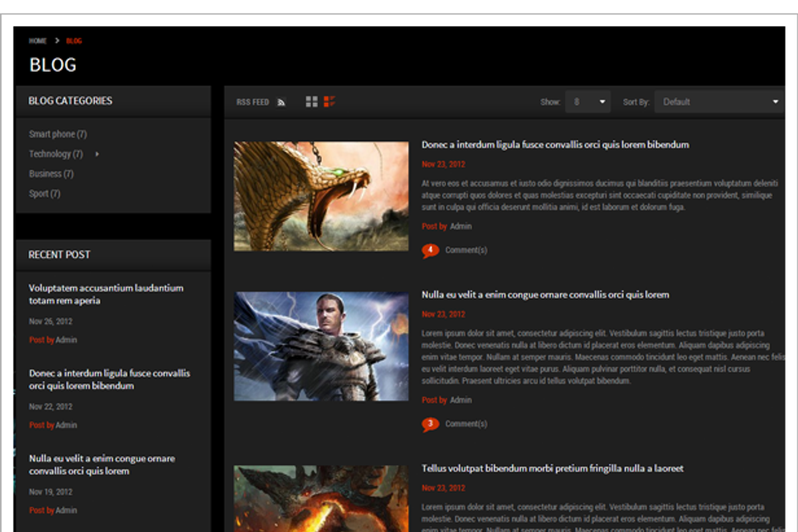
Task: Click Admin under Nov 26, 2012 recent post
Action: pyautogui.click(x=66, y=340)
